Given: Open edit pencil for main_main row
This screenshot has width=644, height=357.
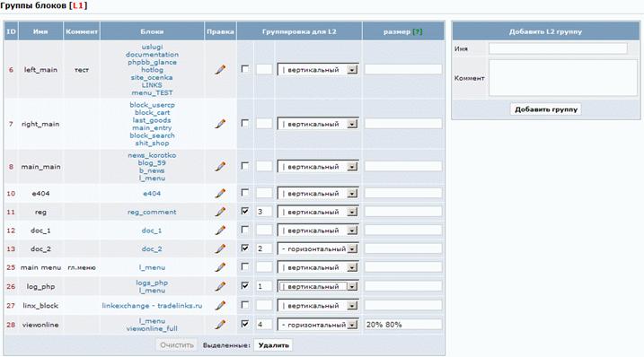Looking at the screenshot, I should pos(220,166).
